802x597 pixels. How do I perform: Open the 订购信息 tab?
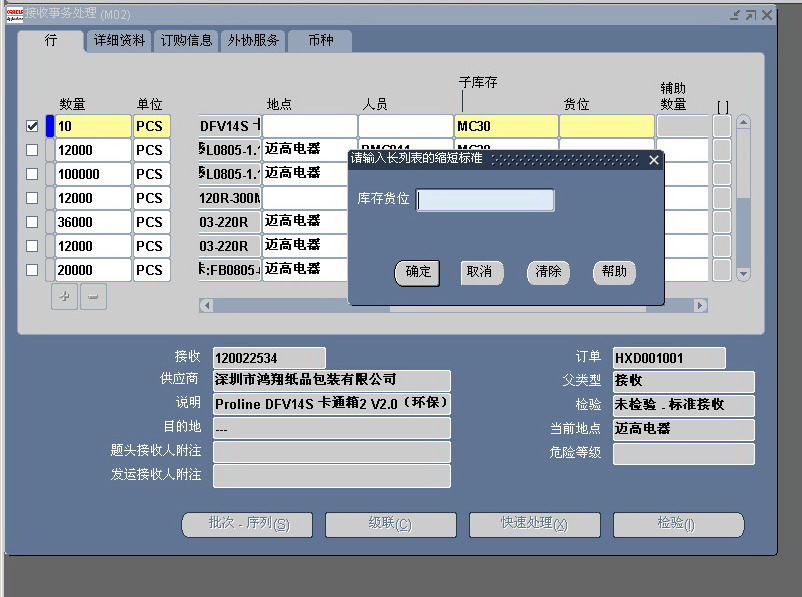pos(187,41)
